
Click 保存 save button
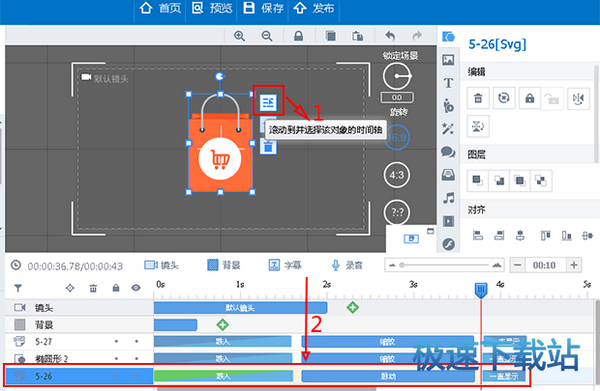[x=263, y=8]
